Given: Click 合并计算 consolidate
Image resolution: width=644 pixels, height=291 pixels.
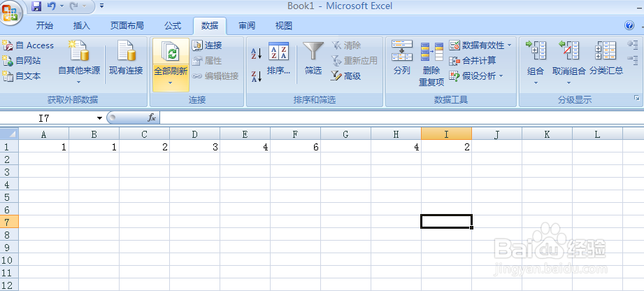Looking at the screenshot, I should coord(472,61).
